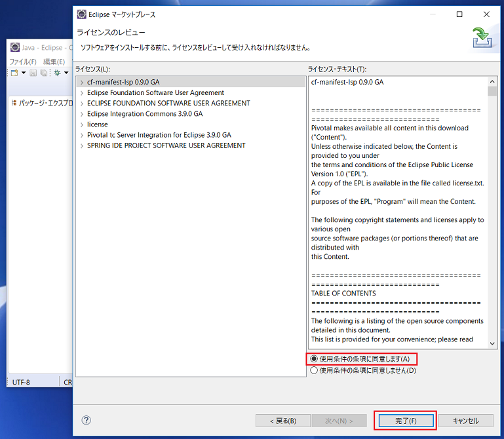Screen dimensions: 504x439
Task: Expand uppercase ECLIPSE FOUNDATION SOFTWARE USER AGREEMENT entry
Action: click(82, 104)
